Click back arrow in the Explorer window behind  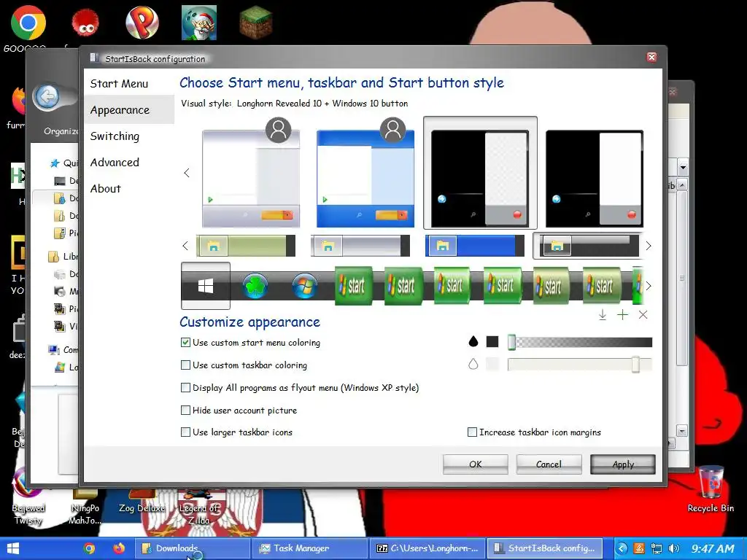47,97
